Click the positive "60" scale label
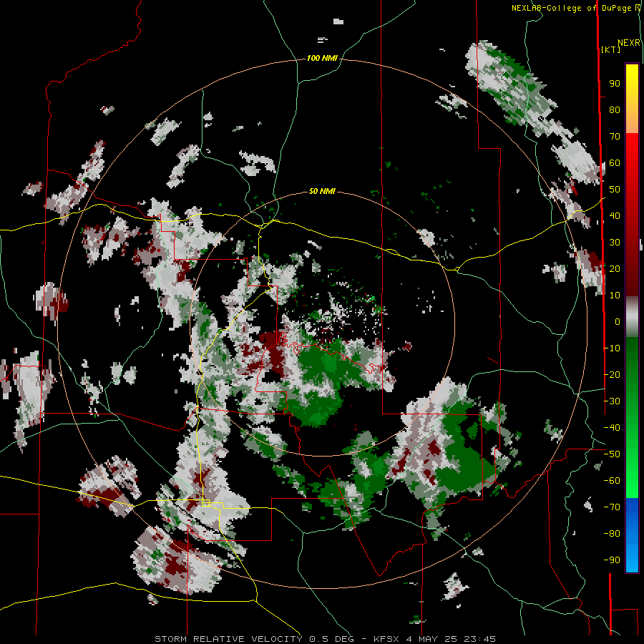Screen dimensions: 644x644 pos(615,163)
